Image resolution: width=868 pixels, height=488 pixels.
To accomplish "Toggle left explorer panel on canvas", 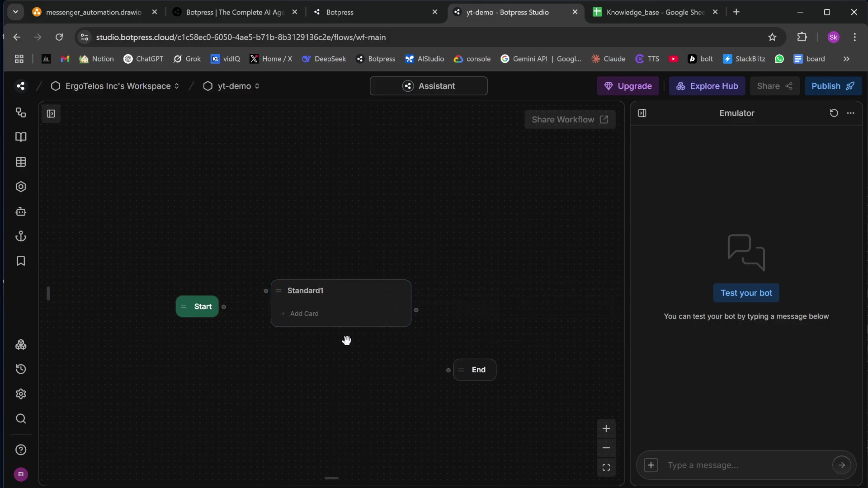I will click(x=51, y=114).
